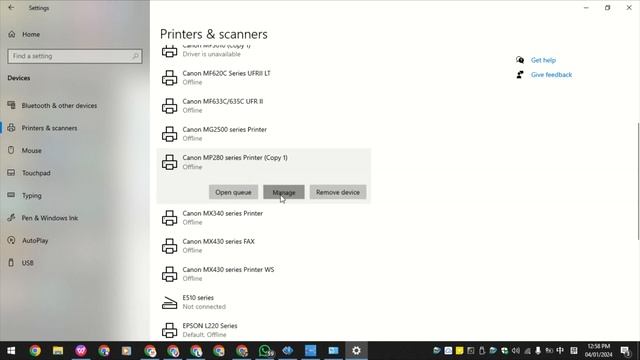This screenshot has width=640, height=360.
Task: Click the Driver is unavailable printer entry
Action: (264, 53)
